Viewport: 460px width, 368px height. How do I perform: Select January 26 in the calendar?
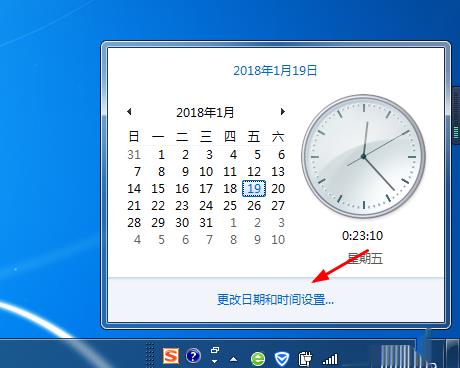(x=254, y=206)
